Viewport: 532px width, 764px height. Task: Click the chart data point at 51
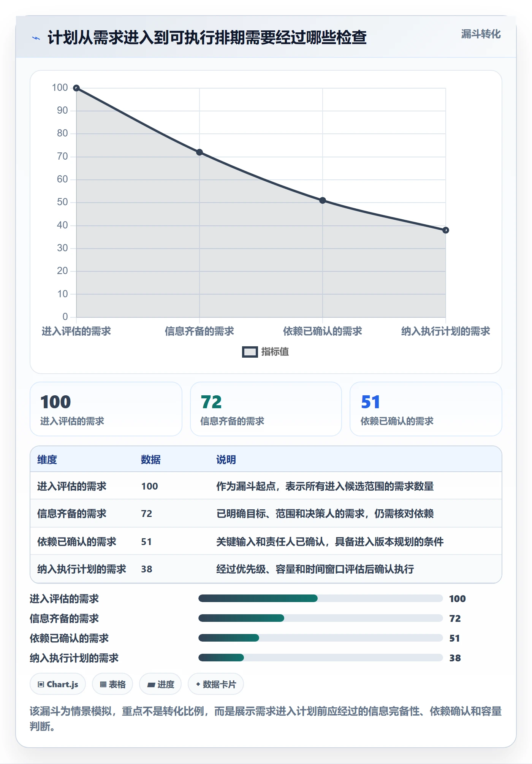coord(323,200)
